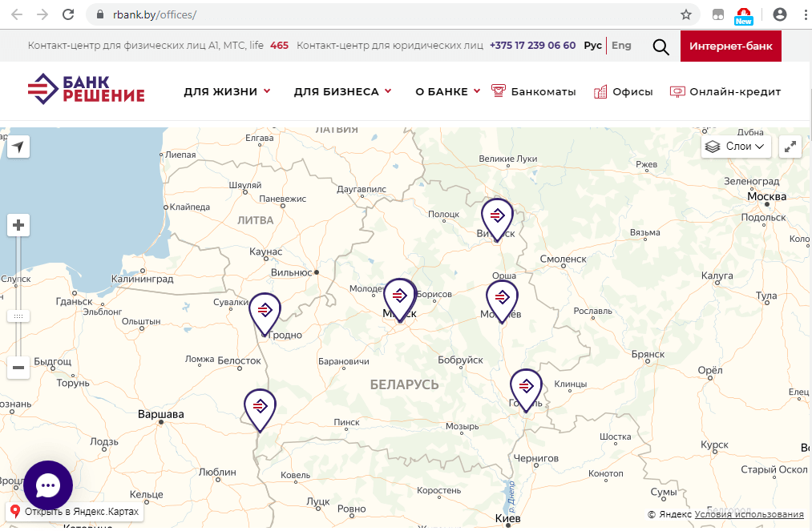Bookmark this page with star icon
The image size is (812, 531).
tap(686, 14)
